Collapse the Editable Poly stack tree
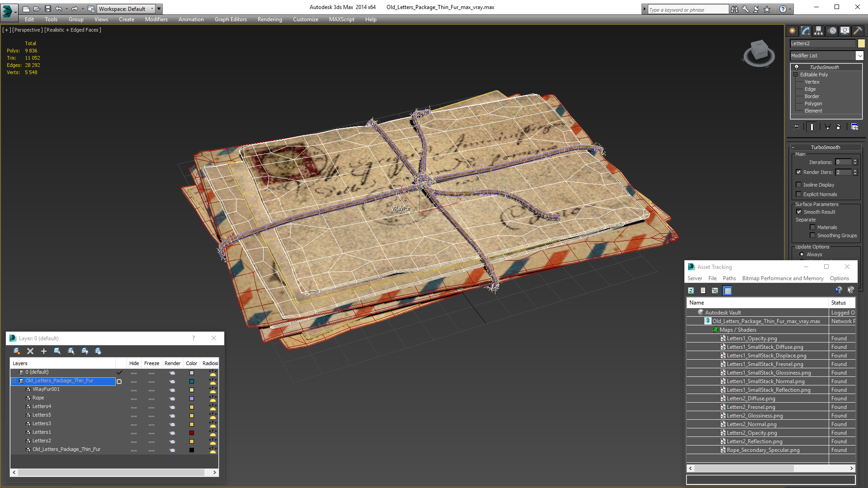This screenshot has height=488, width=868. coord(796,75)
